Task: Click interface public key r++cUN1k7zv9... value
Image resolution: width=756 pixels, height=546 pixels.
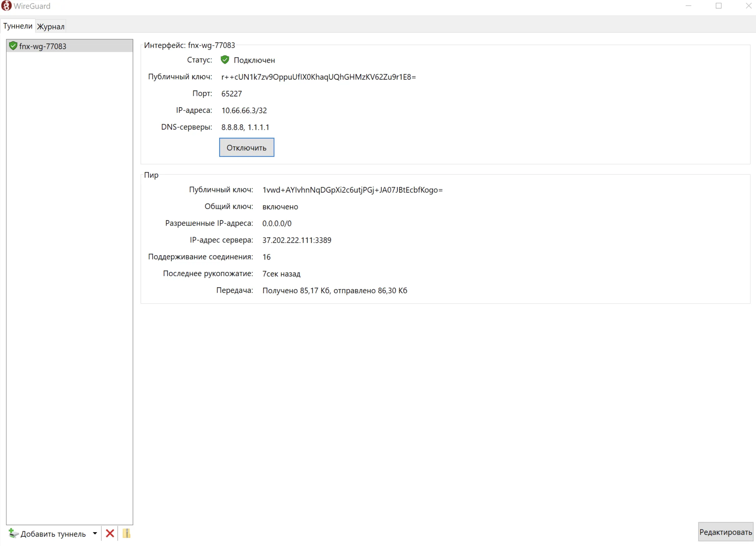Action: (x=318, y=77)
